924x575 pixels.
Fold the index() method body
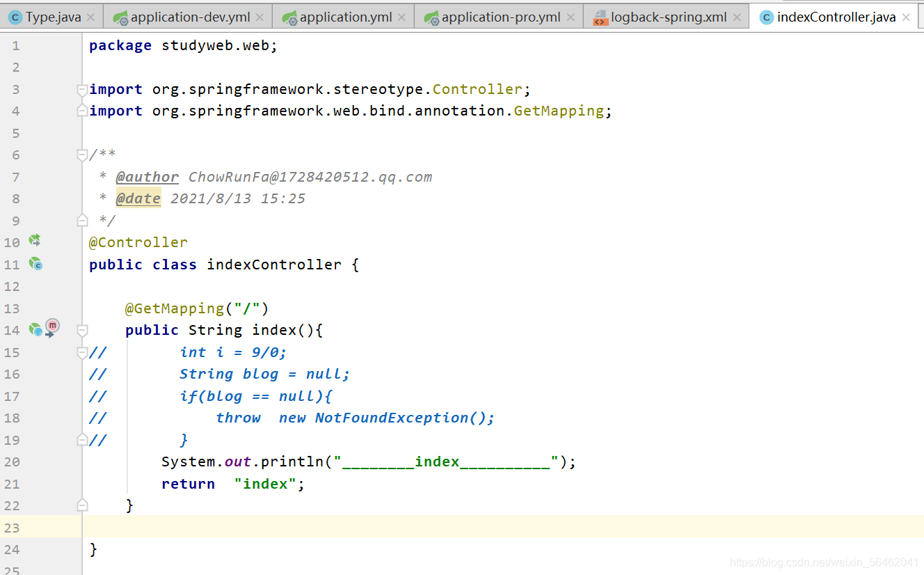coord(82,330)
